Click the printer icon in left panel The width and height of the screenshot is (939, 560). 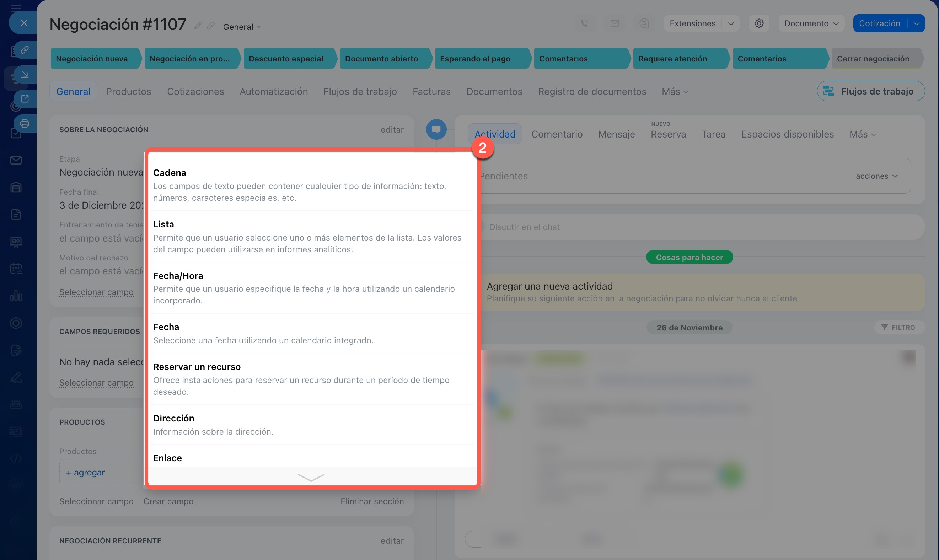(25, 123)
